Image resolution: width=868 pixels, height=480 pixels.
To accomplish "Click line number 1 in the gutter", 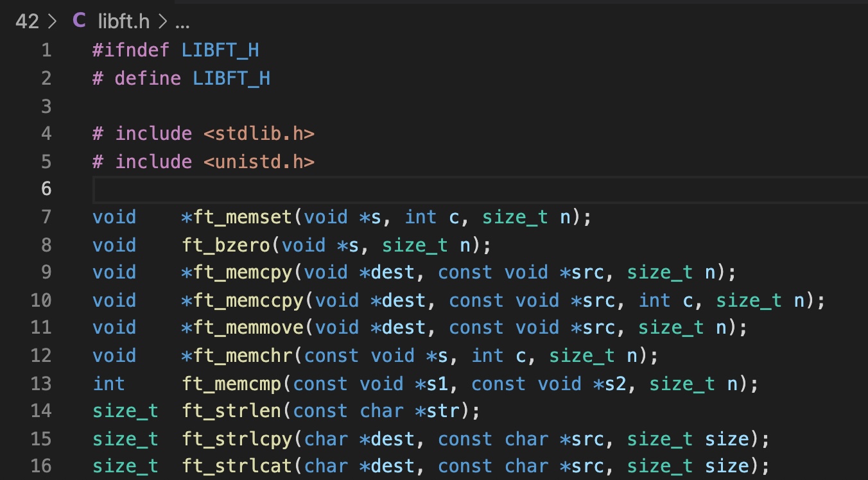I will (46, 50).
